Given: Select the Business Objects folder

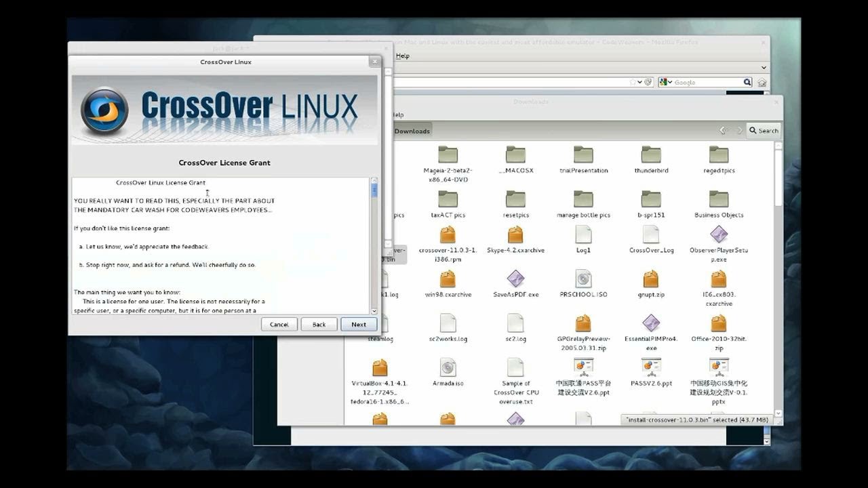Looking at the screenshot, I should pos(719,199).
